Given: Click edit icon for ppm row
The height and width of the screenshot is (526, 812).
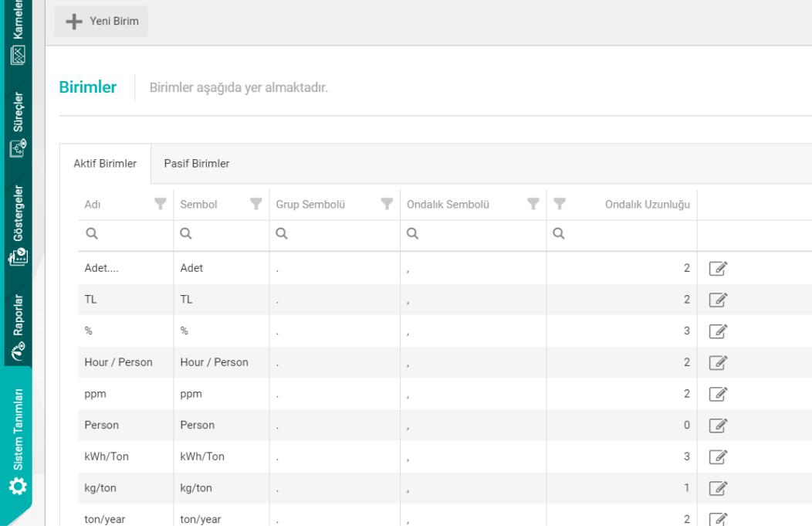Looking at the screenshot, I should pyautogui.click(x=717, y=394).
